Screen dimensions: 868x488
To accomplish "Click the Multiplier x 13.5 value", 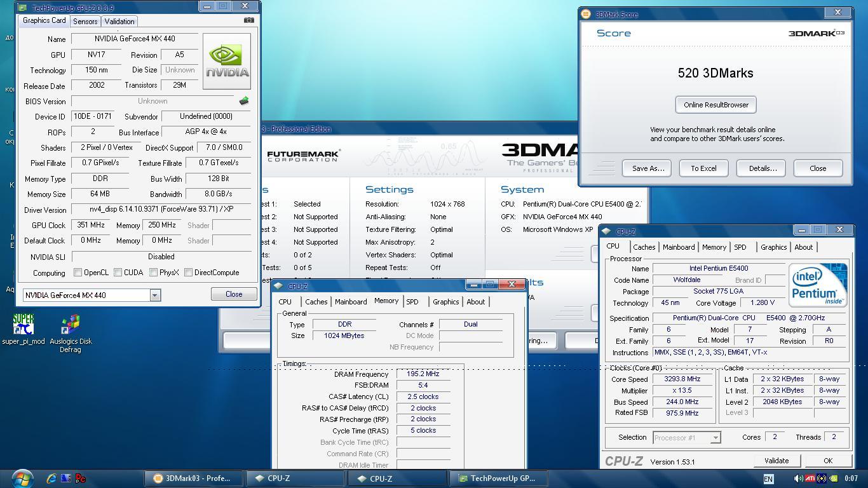I will (x=682, y=390).
